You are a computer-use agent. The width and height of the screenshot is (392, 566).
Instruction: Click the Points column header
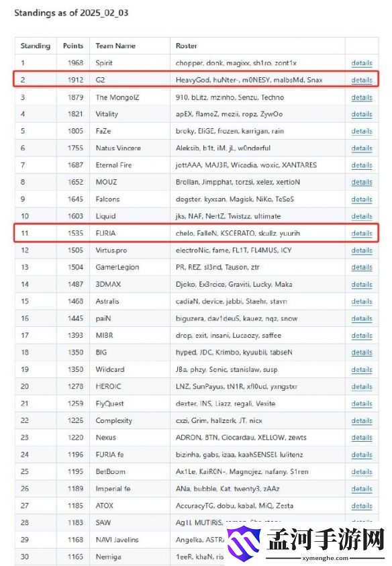click(x=73, y=46)
